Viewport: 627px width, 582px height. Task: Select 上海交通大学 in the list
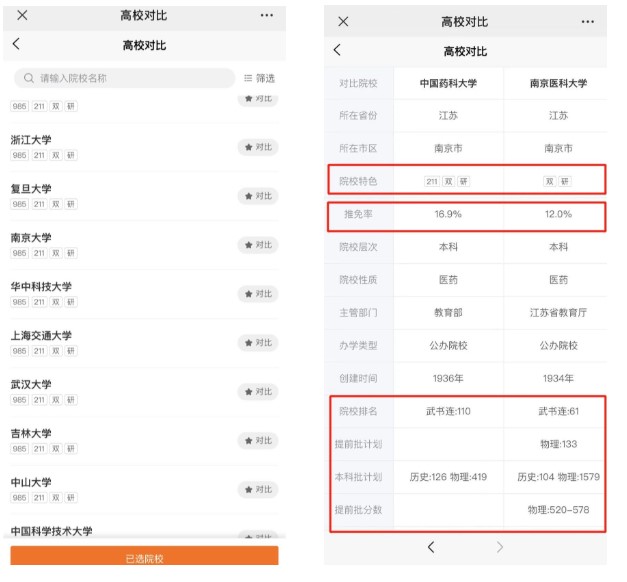[x=41, y=336]
